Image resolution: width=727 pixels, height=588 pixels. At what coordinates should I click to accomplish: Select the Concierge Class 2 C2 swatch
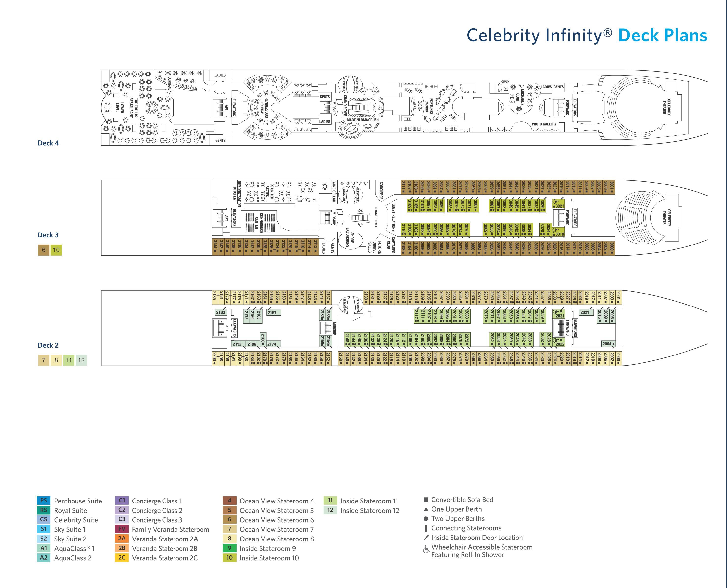click(x=122, y=510)
